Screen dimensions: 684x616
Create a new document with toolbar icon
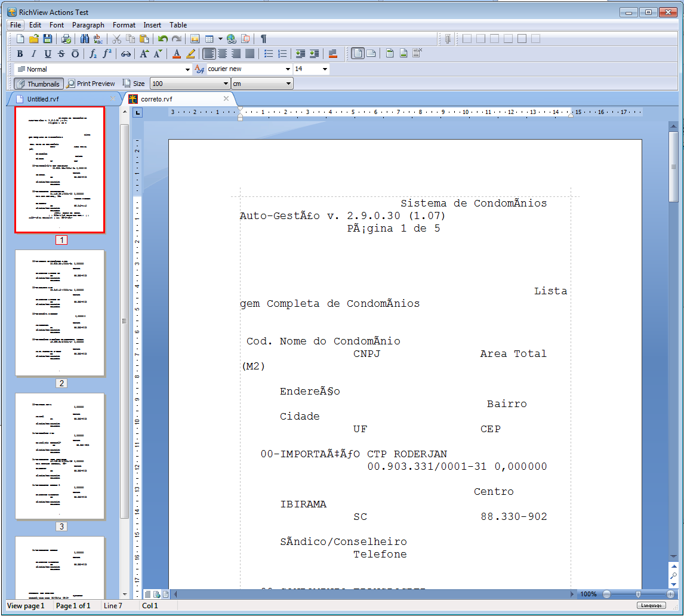coord(20,39)
